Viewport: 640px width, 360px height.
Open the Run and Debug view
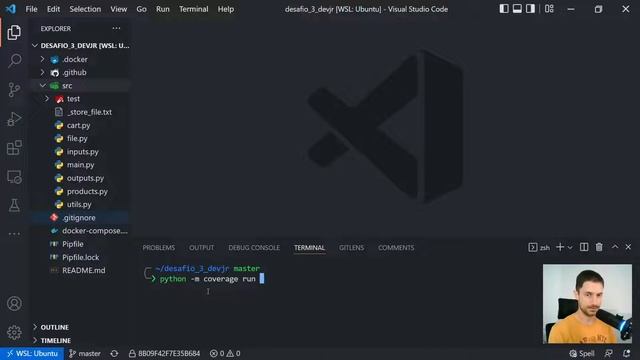[x=14, y=119]
